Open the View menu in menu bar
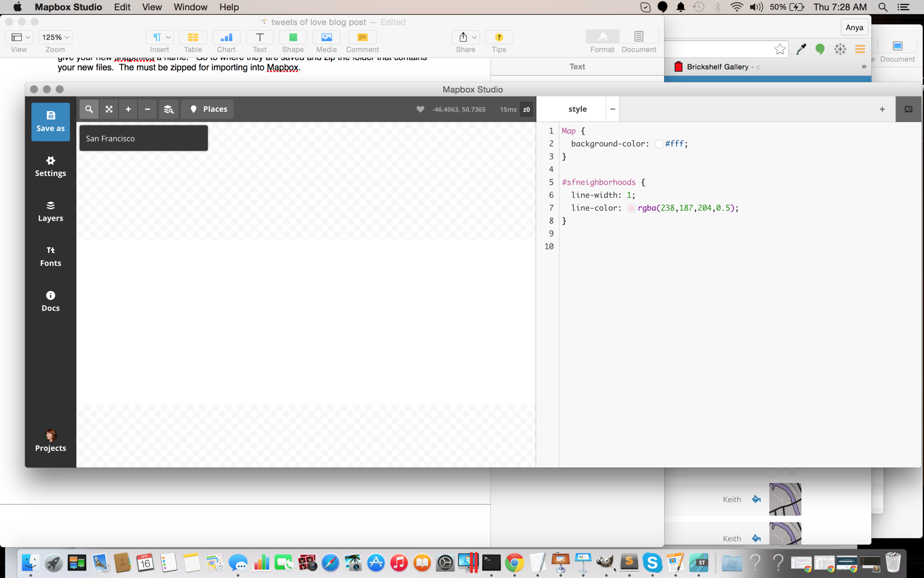 tap(152, 7)
